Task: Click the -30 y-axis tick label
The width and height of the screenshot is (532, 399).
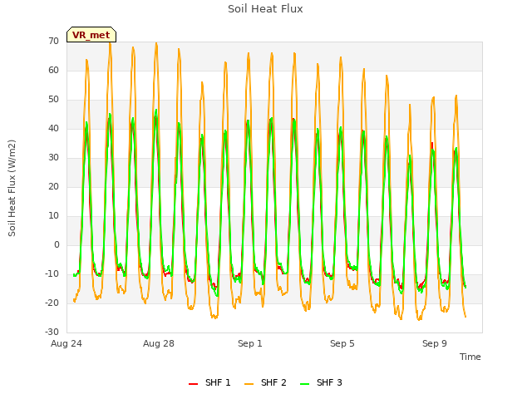Action: 52,332
